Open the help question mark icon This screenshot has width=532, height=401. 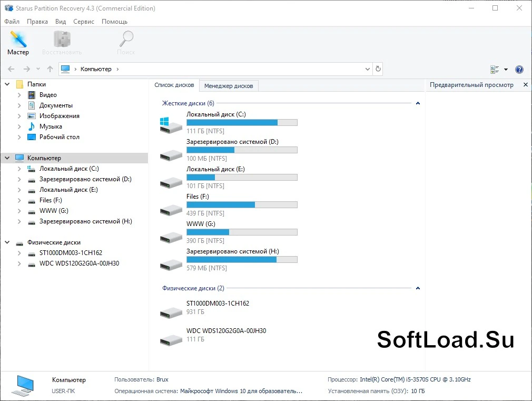[x=519, y=69]
